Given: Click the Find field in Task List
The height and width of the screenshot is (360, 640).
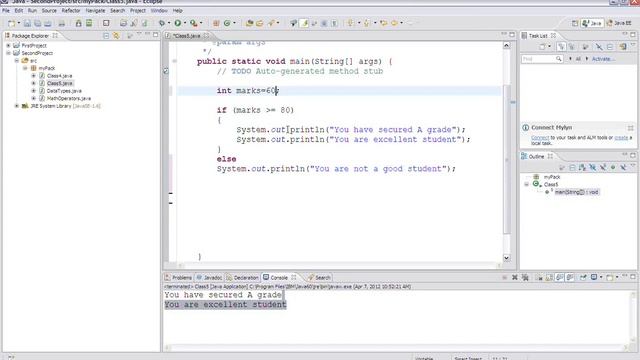Looking at the screenshot, I should coord(542,59).
